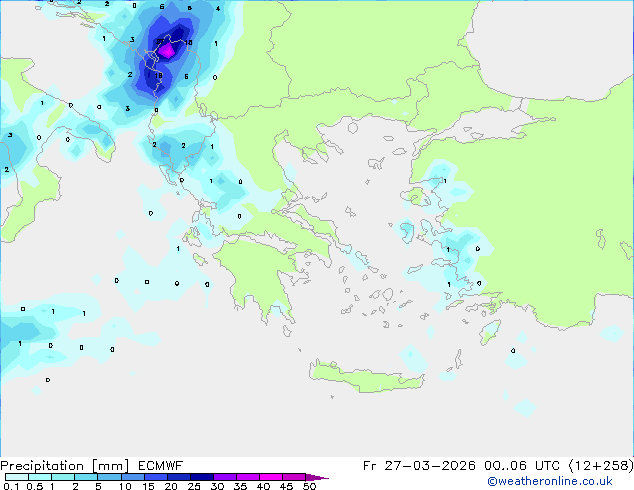This screenshot has height=490, width=634.
Task: Click the legend value label '50'
Action: point(309,486)
